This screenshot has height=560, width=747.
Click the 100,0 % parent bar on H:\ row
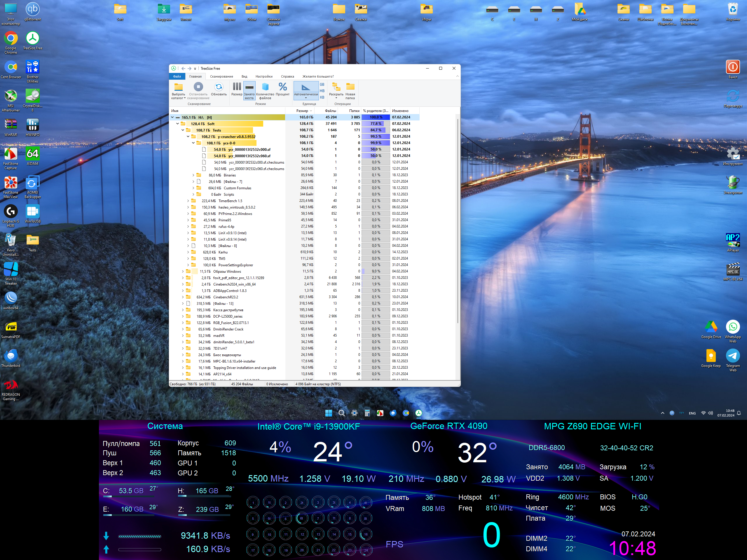tap(376, 117)
